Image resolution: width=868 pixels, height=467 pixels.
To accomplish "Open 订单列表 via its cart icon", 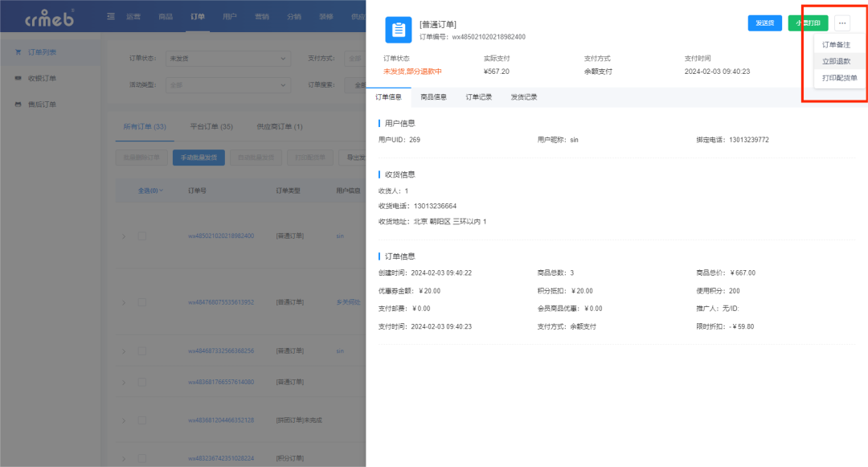I will 18,52.
